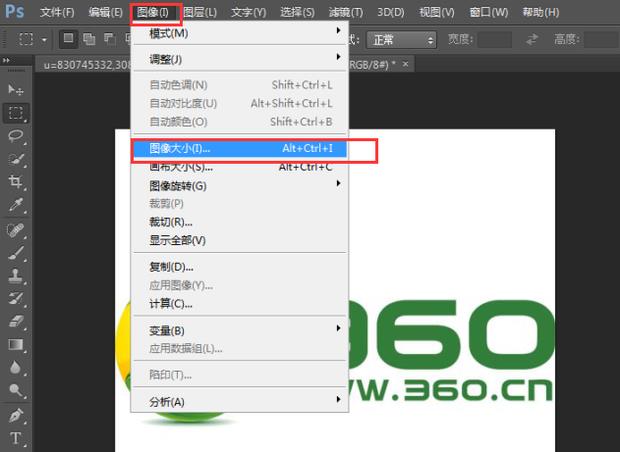The height and width of the screenshot is (452, 620).
Task: Open the 文字(Y) menu
Action: click(x=249, y=12)
